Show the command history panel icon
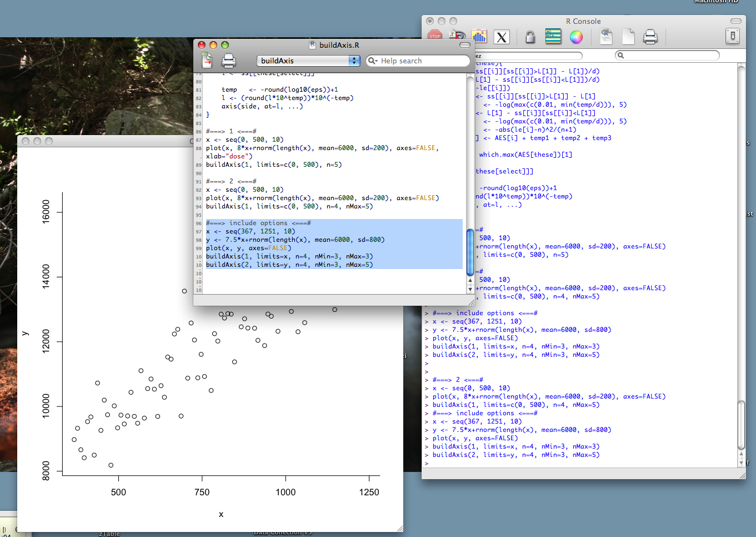756x537 pixels. coord(553,37)
